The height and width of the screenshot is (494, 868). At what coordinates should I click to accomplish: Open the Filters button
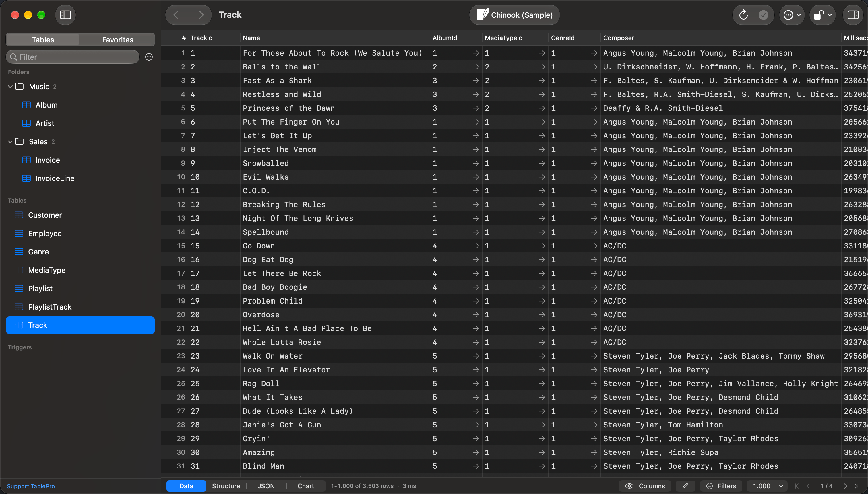point(721,486)
